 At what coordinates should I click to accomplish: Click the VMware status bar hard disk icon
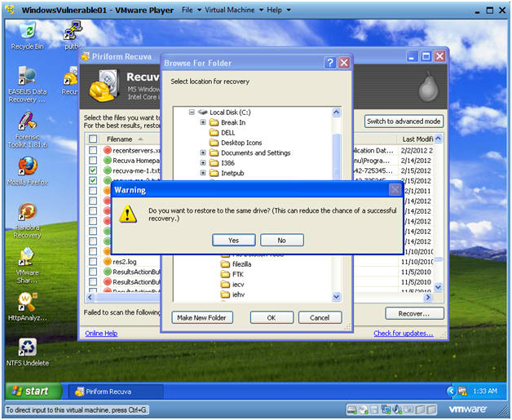tap(351, 409)
